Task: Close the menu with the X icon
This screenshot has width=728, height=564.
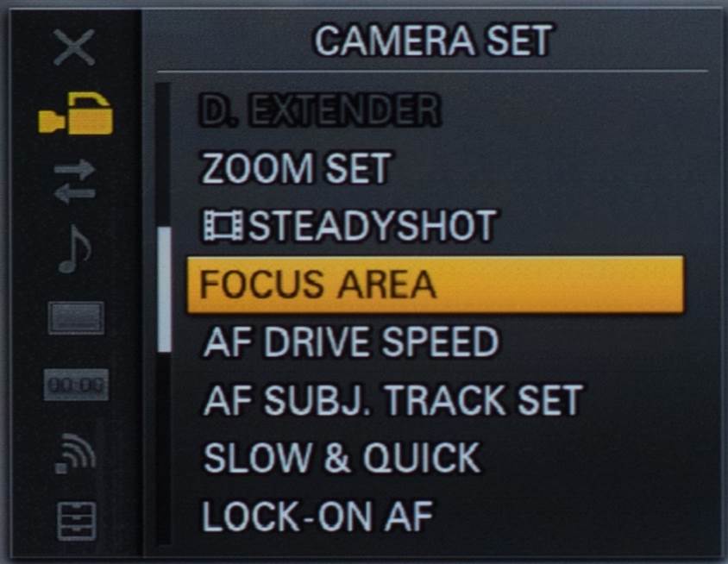Action: click(74, 47)
